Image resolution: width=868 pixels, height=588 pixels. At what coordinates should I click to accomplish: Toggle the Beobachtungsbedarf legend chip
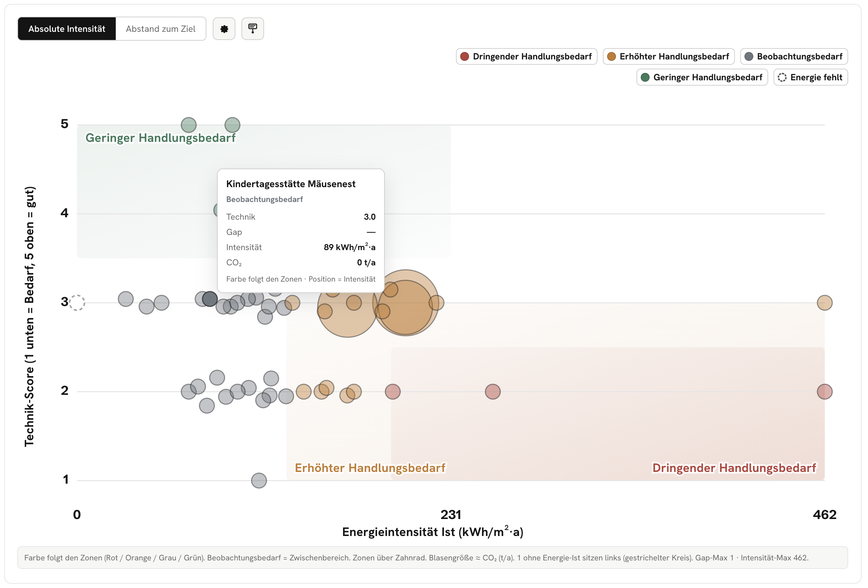click(x=794, y=56)
